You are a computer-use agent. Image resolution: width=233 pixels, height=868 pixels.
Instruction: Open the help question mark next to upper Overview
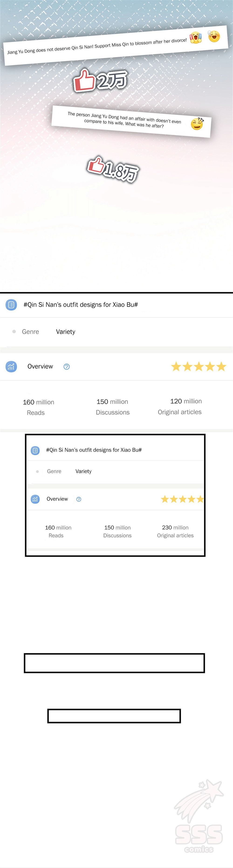click(x=67, y=367)
